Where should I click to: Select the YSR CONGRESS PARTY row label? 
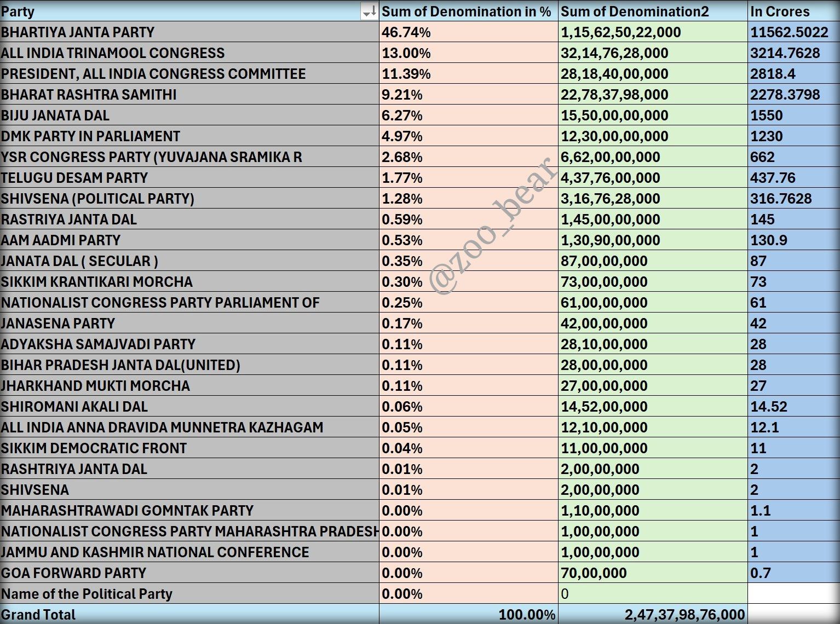[x=189, y=157]
